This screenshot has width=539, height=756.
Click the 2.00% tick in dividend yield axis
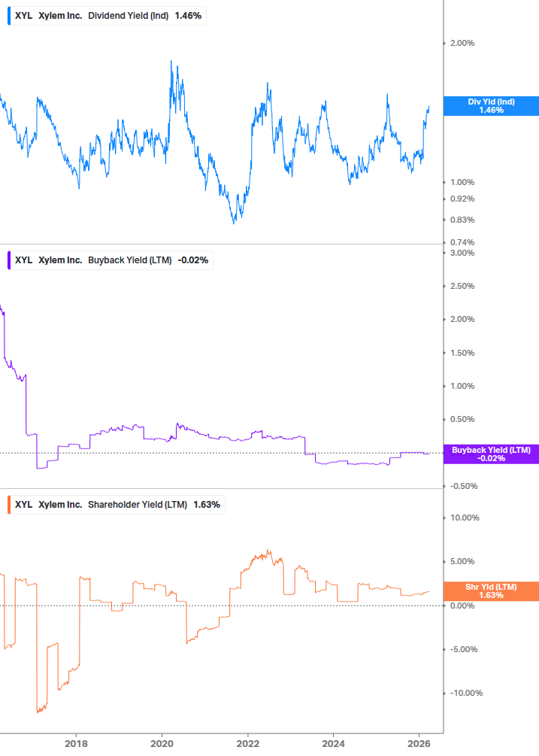coord(462,43)
